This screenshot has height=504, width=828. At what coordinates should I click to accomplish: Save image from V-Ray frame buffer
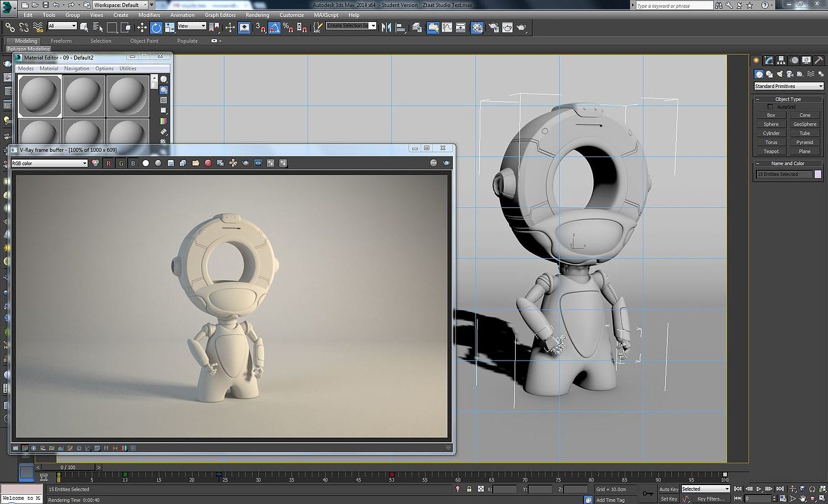coord(170,163)
